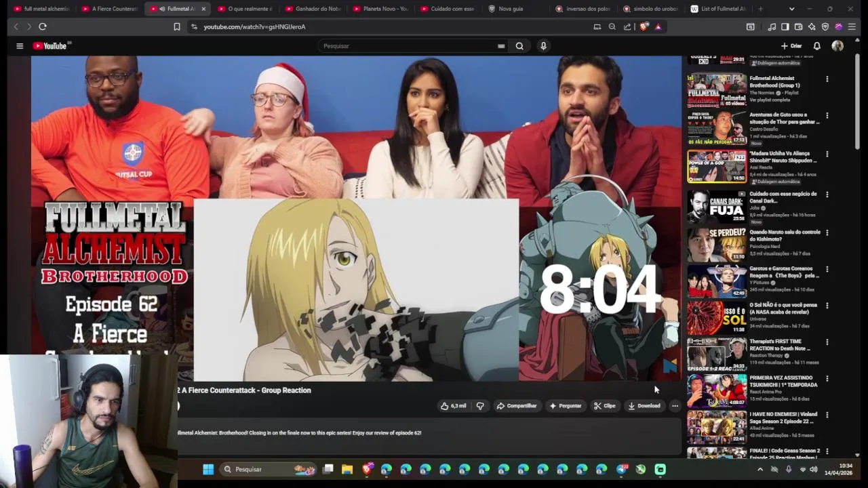Viewport: 868px width, 488px height.
Task: Click the YouTube search magnifier button
Action: tap(519, 46)
